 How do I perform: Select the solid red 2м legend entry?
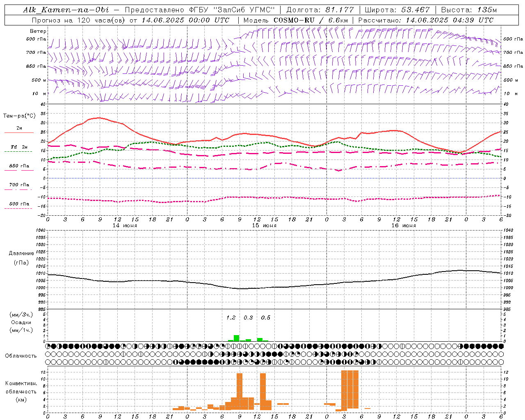pos(19,130)
